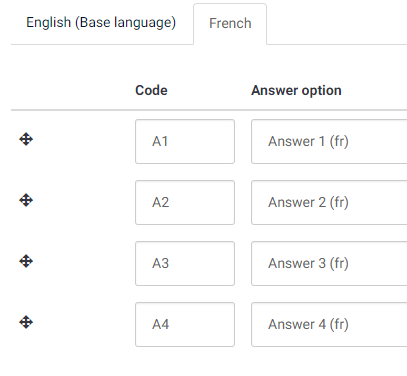Select the reorder icon for row A3
Viewport: 407px width, 376px height.
tap(26, 261)
